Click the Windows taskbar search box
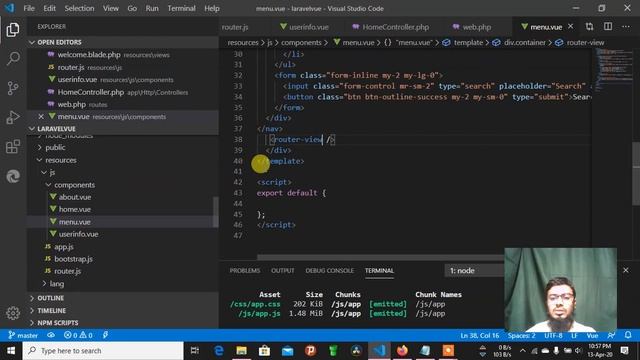This screenshot has width=640, height=360. pos(103,351)
